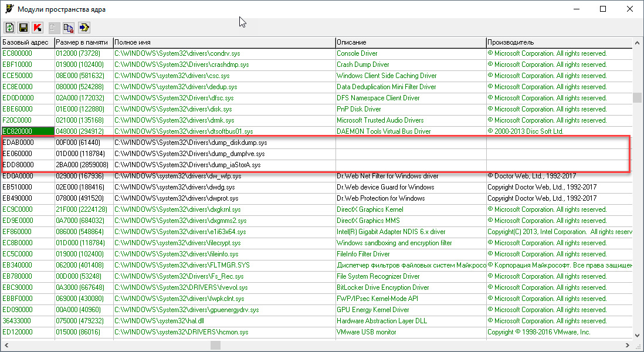Maximize the kernel modules window

(603, 9)
